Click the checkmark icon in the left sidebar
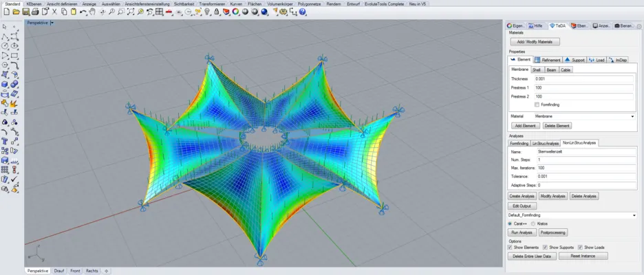Image resolution: width=644 pixels, height=275 pixels. [14, 179]
